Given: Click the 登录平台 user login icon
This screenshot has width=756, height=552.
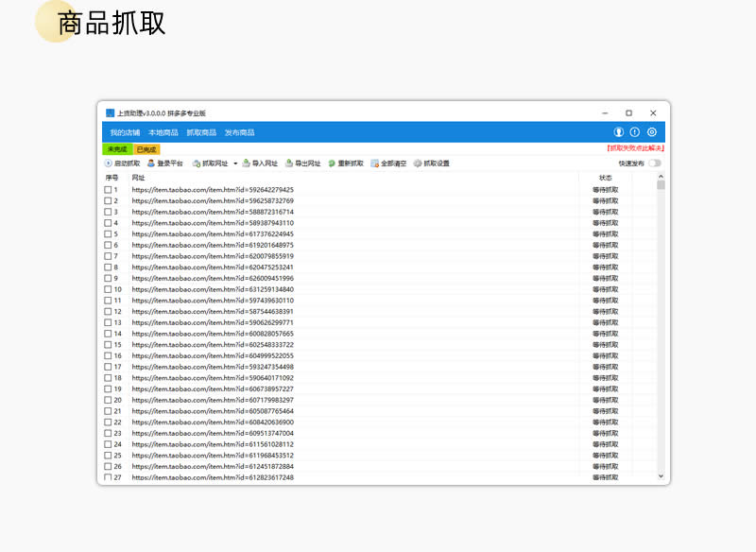Looking at the screenshot, I should pos(151,164).
